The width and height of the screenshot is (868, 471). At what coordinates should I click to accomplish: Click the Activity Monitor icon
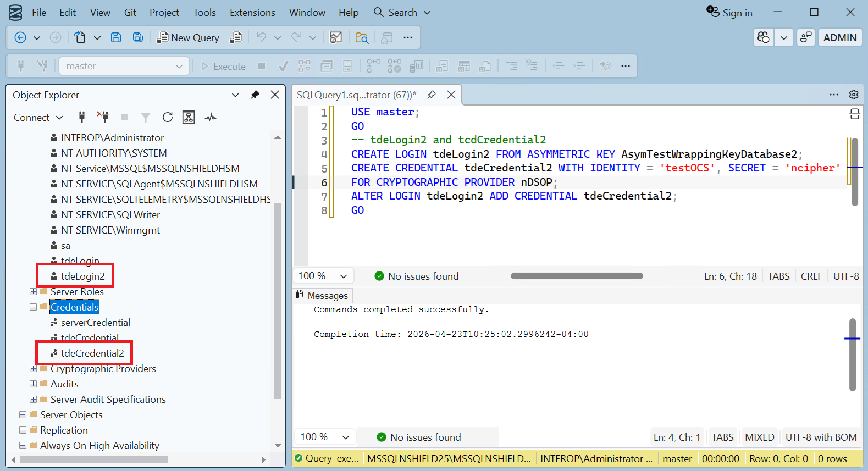[211, 117]
